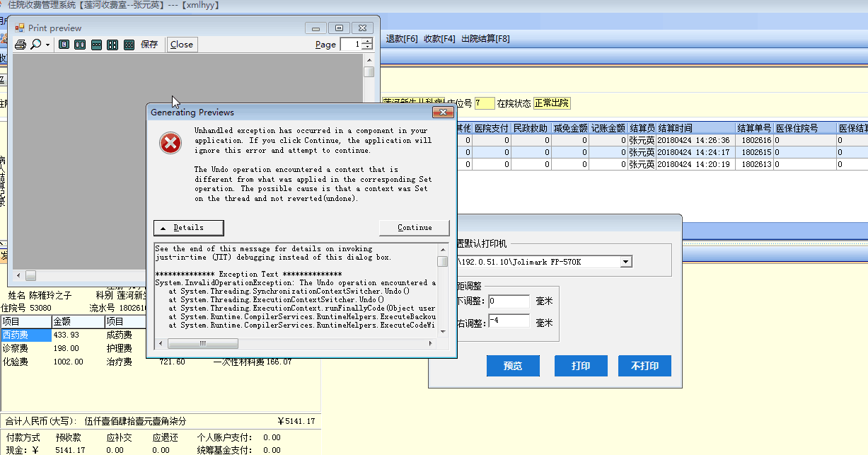Viewport: 868px width, 455px height.
Task: Click the 右调整 margin input field showing -4
Action: [x=509, y=321]
